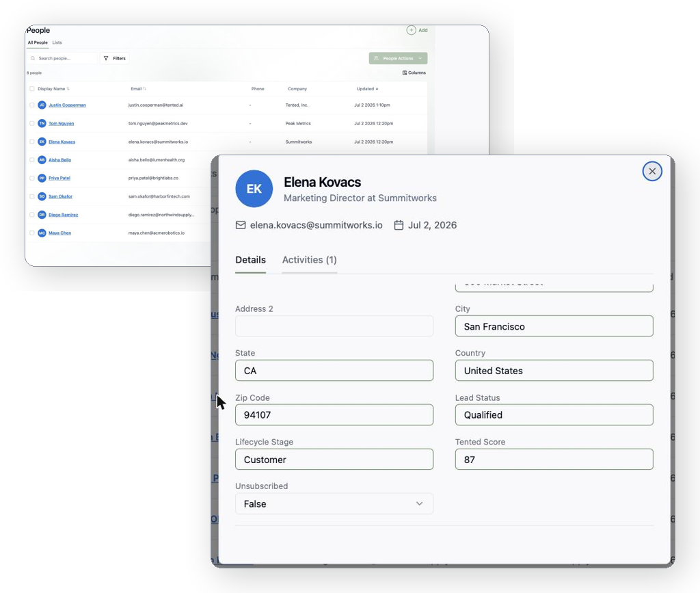Open the Priya Patel link
The height and width of the screenshot is (593, 700).
(x=59, y=178)
